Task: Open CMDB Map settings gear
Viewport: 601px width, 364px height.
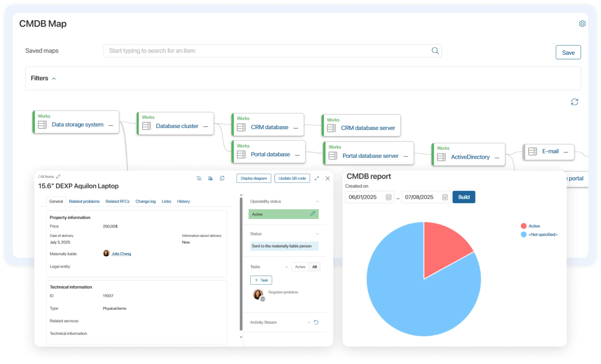Action: pos(582,24)
